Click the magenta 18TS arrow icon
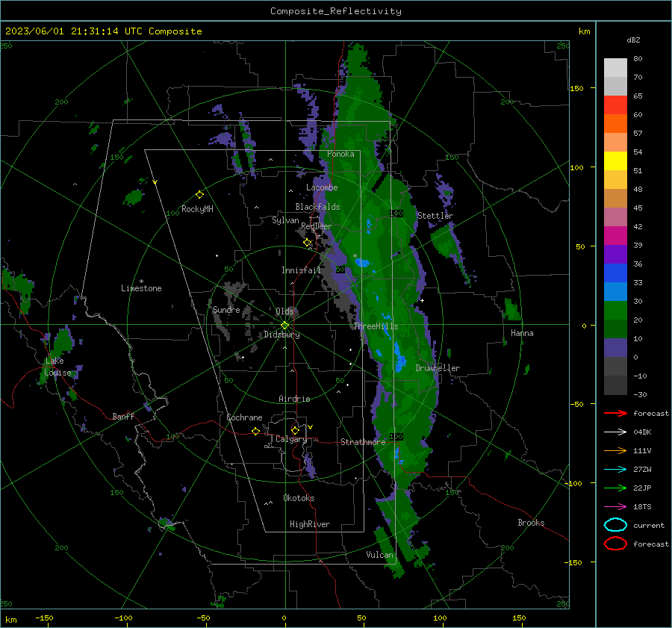The height and width of the screenshot is (628, 672). pos(615,507)
